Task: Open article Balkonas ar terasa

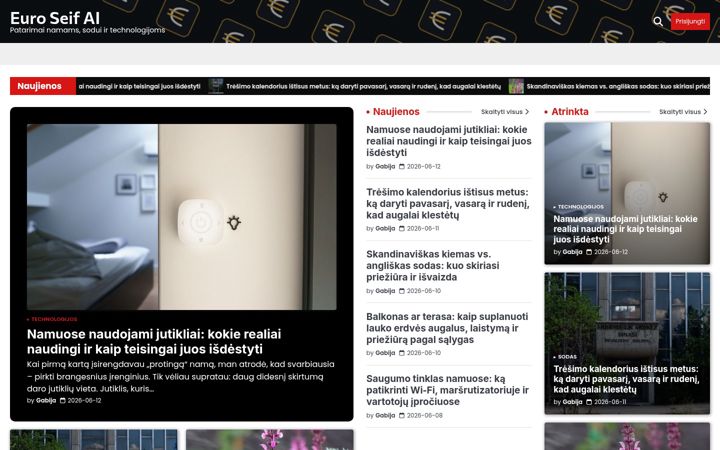Action: click(x=447, y=328)
